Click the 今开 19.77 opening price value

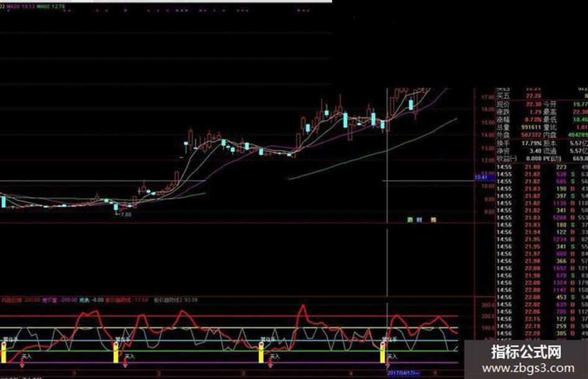pyautogui.click(x=580, y=105)
